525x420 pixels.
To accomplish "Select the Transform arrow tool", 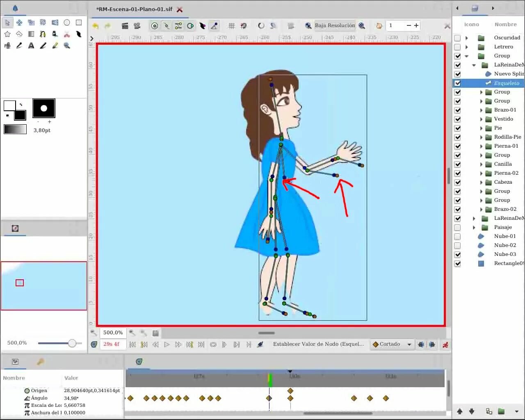I will tap(7, 23).
